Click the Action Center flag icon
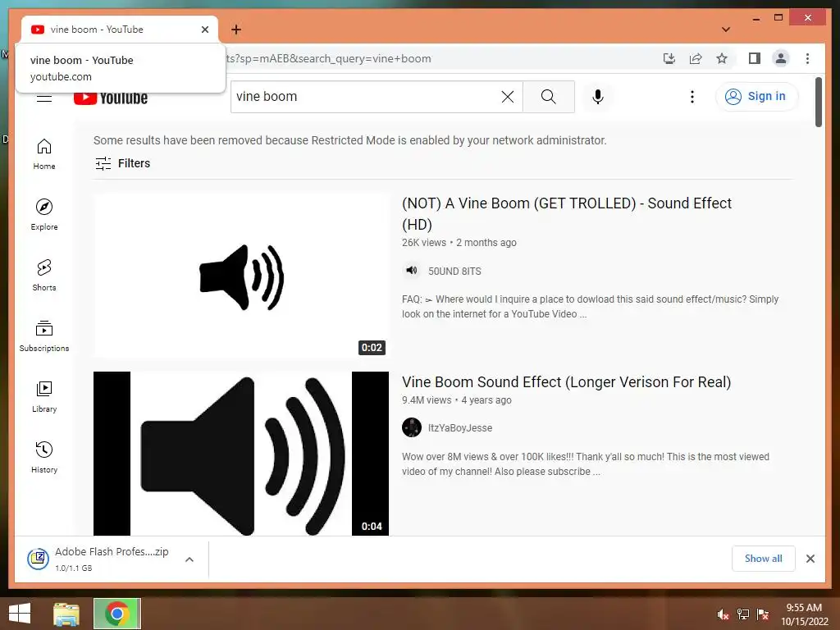The image size is (840, 630). click(x=762, y=614)
